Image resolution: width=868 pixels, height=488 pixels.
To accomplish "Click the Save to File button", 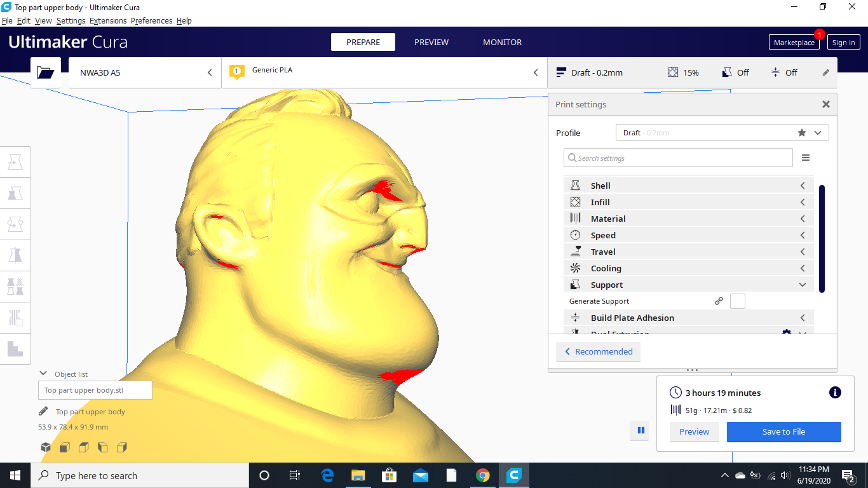I will tap(783, 431).
